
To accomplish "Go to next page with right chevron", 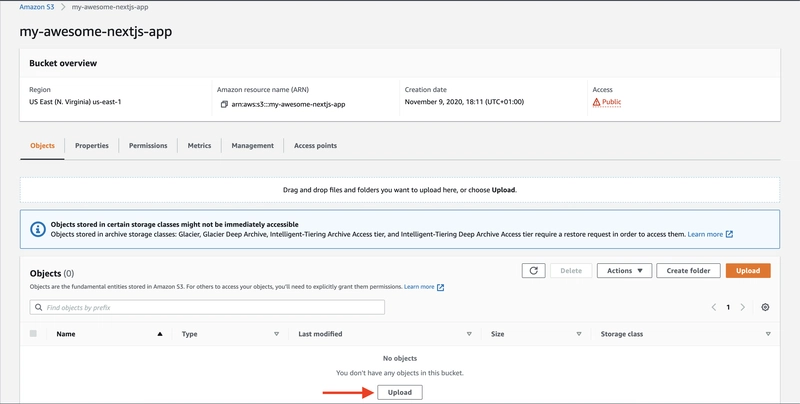I will pyautogui.click(x=742, y=307).
